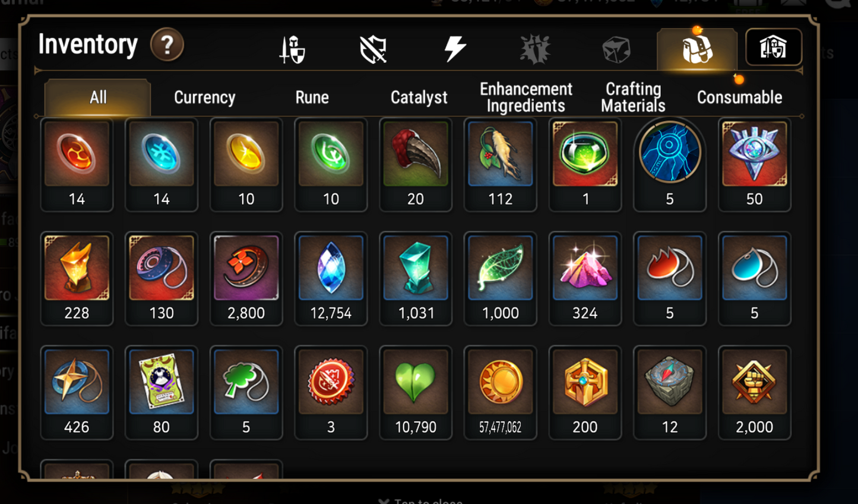Switch to the Rune tab
Screen dimensions: 858x504
tap(312, 97)
